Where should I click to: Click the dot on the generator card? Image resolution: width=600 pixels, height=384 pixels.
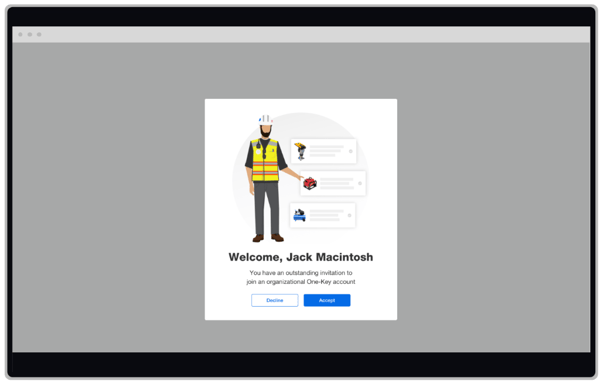(360, 184)
